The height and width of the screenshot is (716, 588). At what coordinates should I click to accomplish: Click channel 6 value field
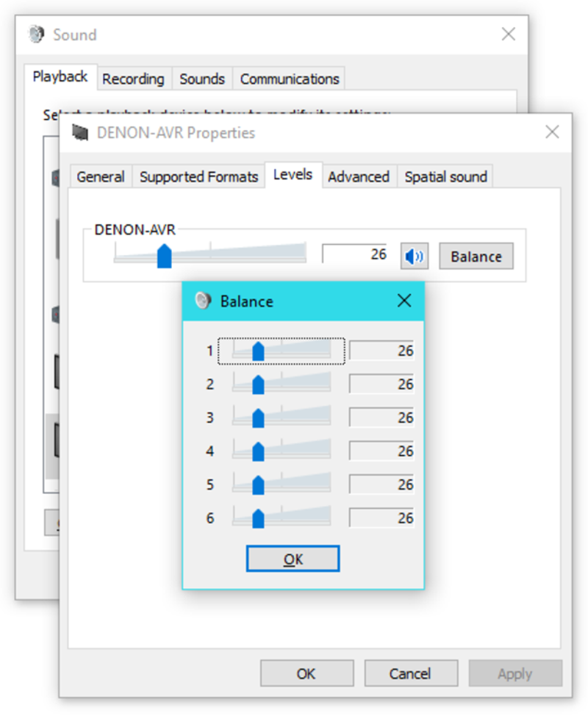point(381,518)
